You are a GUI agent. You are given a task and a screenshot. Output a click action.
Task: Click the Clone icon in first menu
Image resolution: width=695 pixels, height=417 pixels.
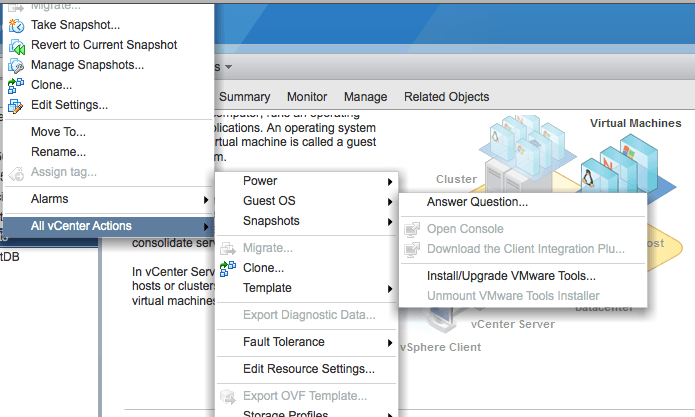point(15,85)
